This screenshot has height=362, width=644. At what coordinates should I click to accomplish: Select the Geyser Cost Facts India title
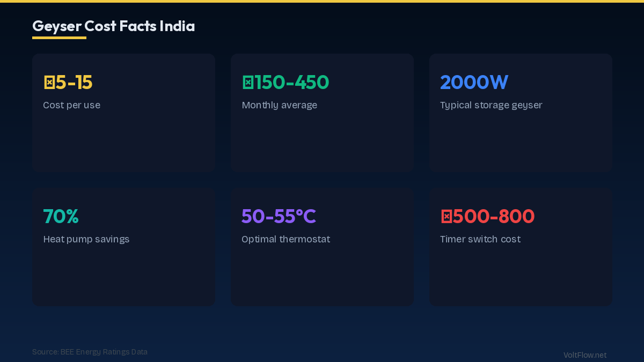pos(113,26)
